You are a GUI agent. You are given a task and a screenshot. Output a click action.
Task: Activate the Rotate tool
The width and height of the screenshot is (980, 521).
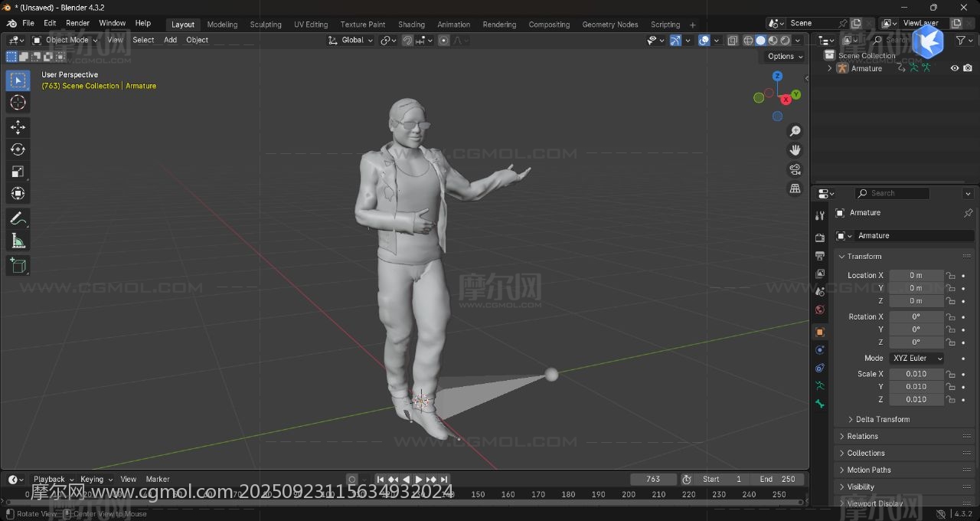pos(18,149)
